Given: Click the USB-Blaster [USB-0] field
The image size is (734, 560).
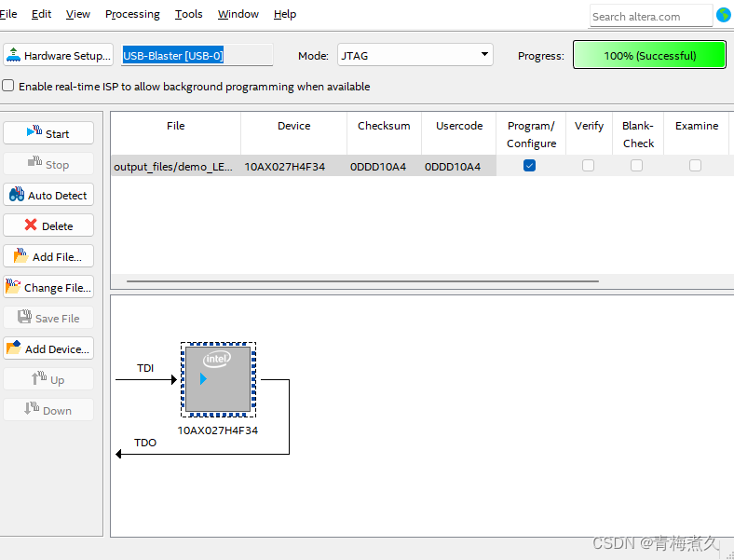Looking at the screenshot, I should [x=197, y=55].
